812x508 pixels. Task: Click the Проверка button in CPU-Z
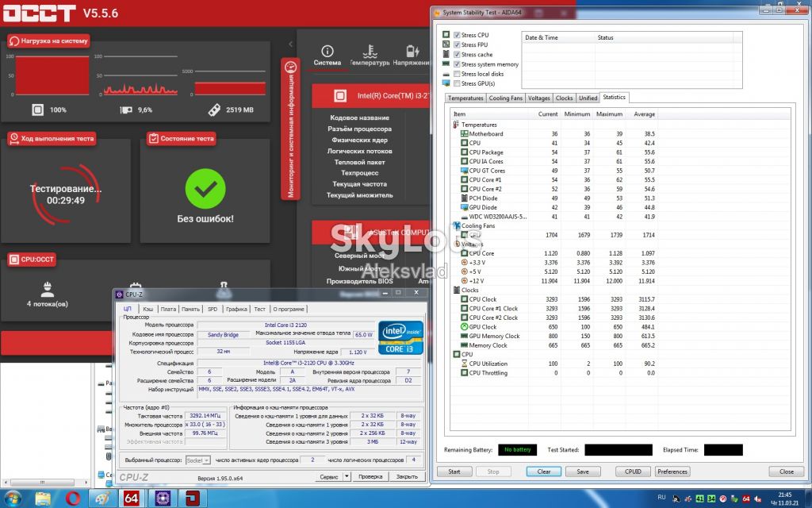pos(370,476)
